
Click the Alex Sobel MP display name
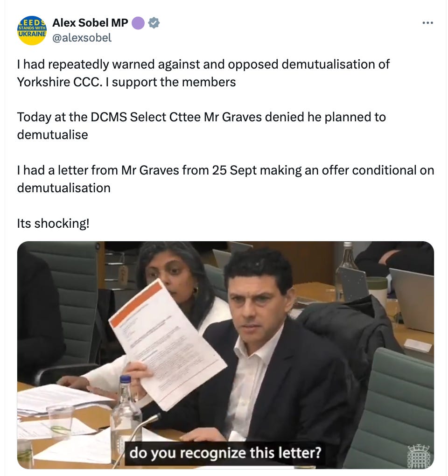[90, 23]
